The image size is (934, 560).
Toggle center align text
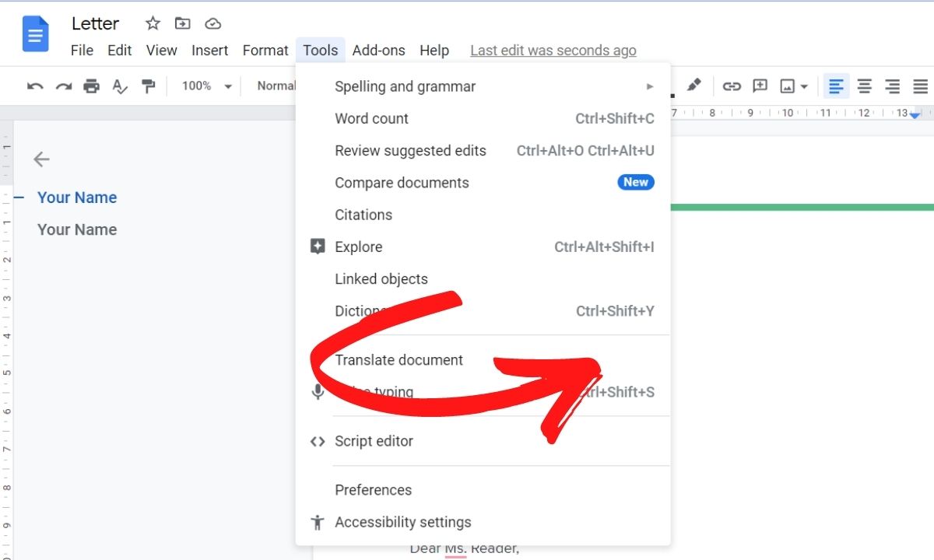(x=864, y=86)
